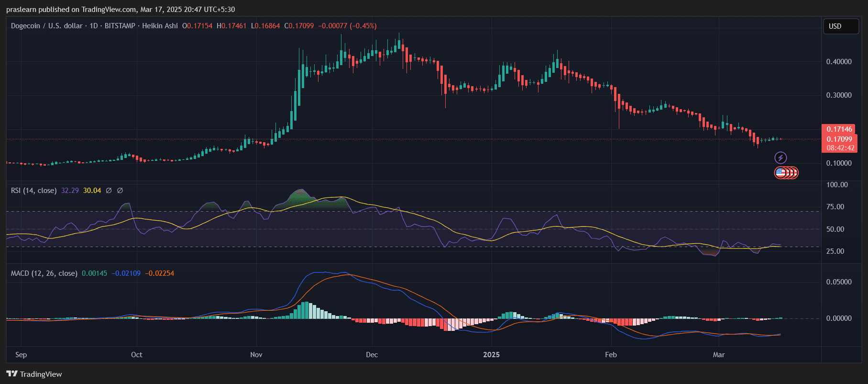Click the BITSTAMP exchange label in header

(x=120, y=26)
